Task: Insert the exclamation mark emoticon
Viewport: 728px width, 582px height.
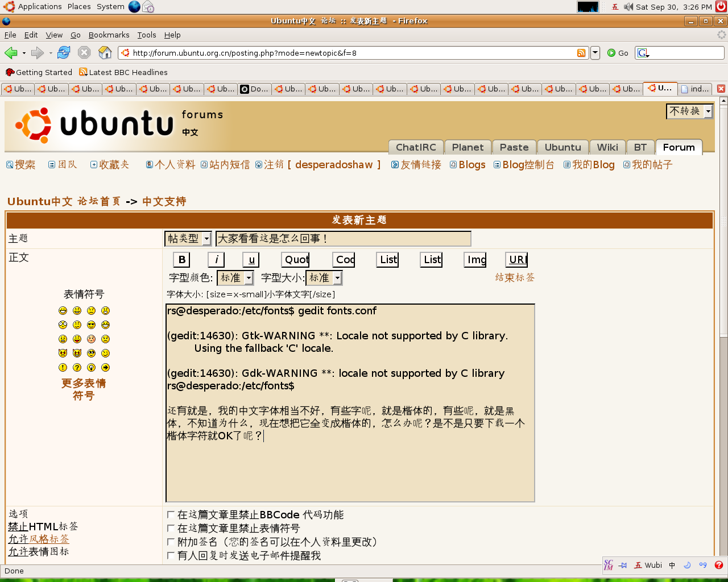Action: pos(63,367)
